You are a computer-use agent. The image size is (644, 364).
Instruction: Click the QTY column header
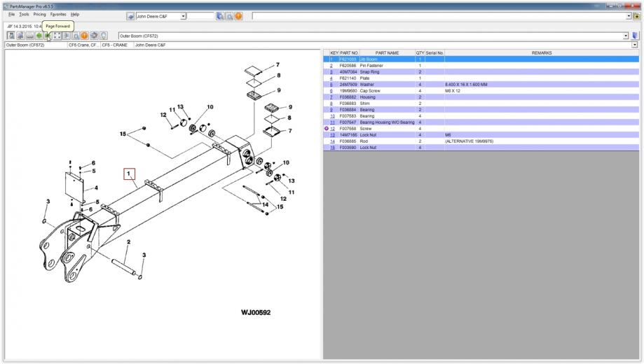coord(420,53)
